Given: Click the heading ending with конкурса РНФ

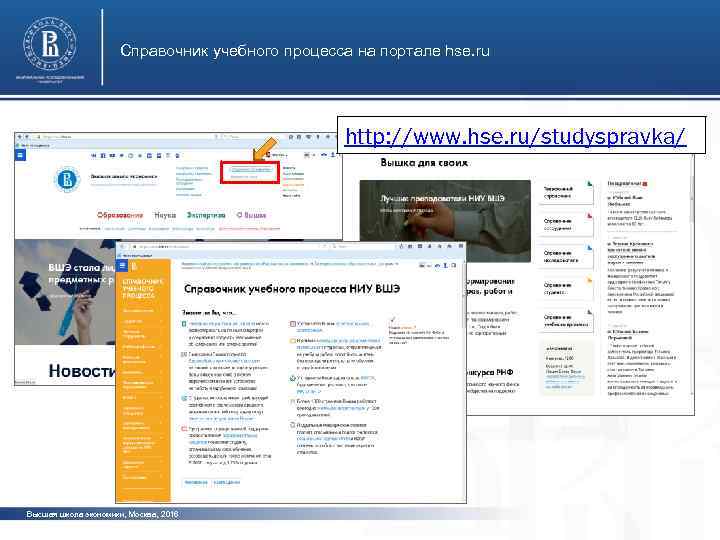Looking at the screenshot, I should (489, 372).
